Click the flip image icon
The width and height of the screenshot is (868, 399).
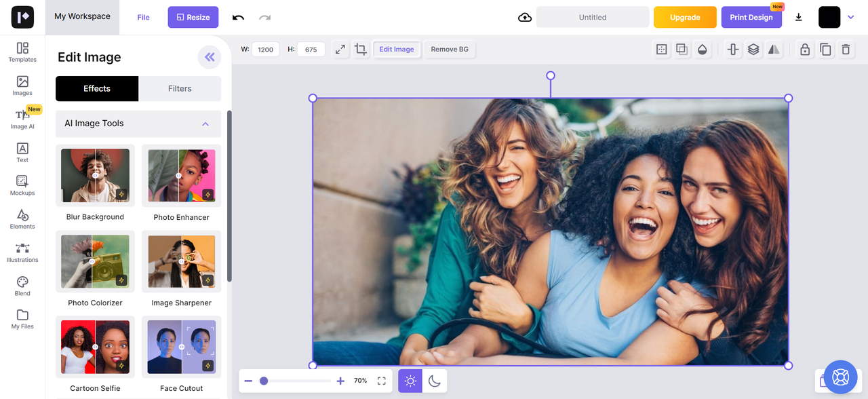[774, 50]
